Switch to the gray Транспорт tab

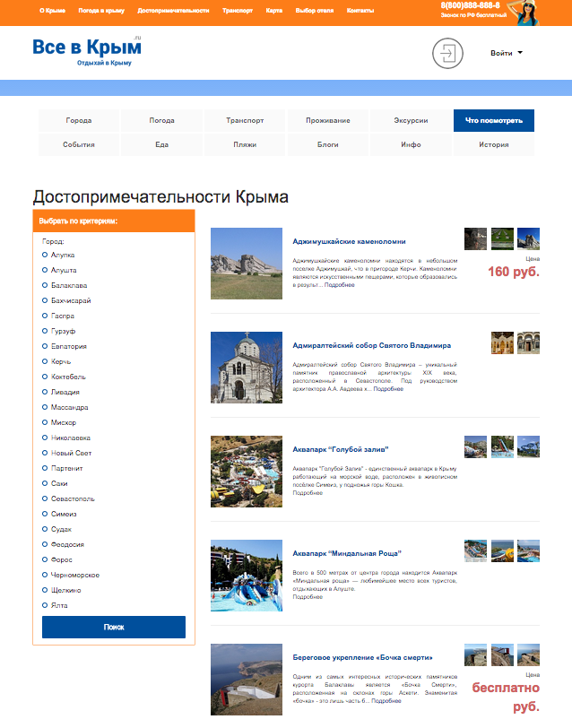point(245,120)
